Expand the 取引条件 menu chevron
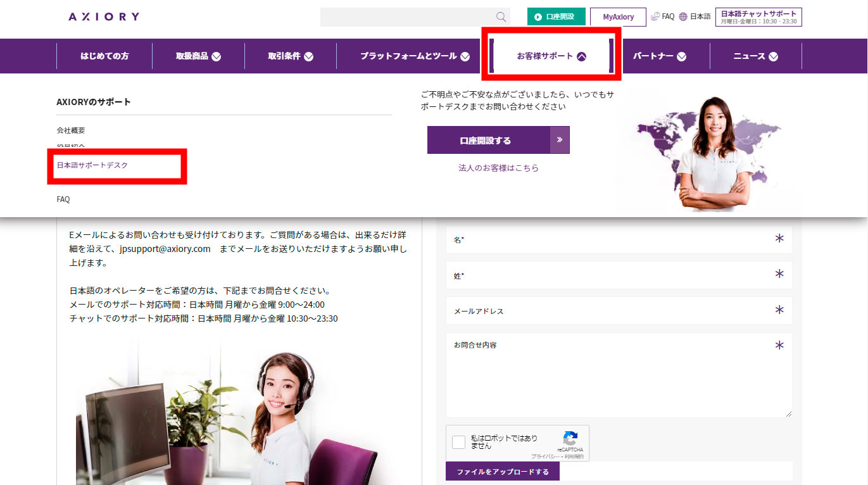This screenshot has width=868, height=485. pos(309,56)
